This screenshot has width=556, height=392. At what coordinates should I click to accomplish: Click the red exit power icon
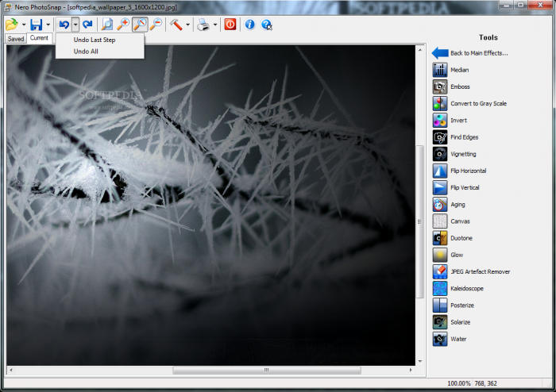pos(230,25)
